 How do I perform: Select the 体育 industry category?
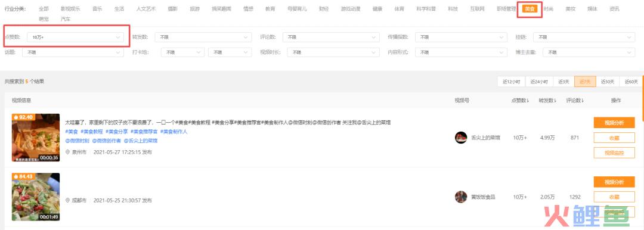[x=399, y=8]
